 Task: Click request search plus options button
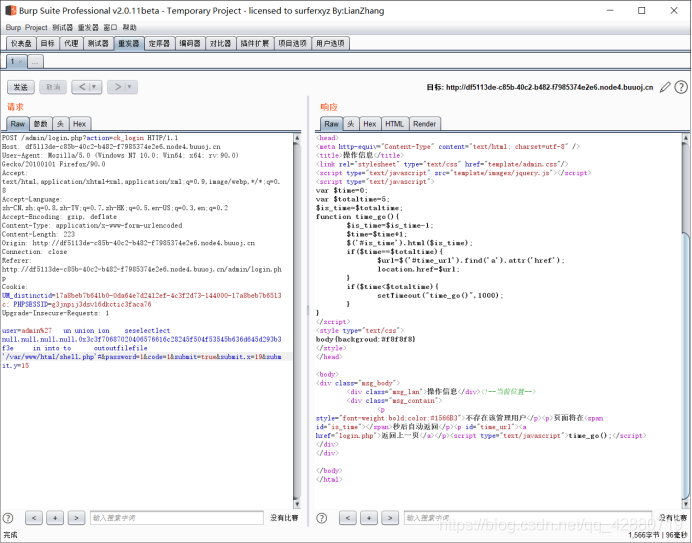55,518
